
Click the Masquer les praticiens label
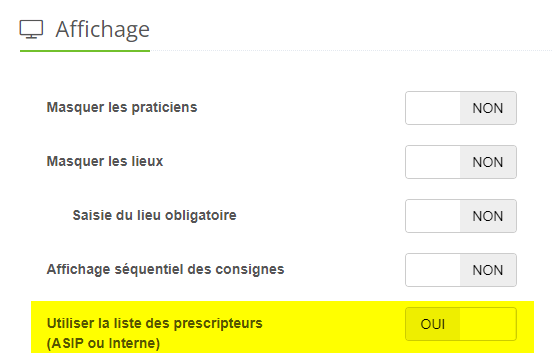[122, 108]
